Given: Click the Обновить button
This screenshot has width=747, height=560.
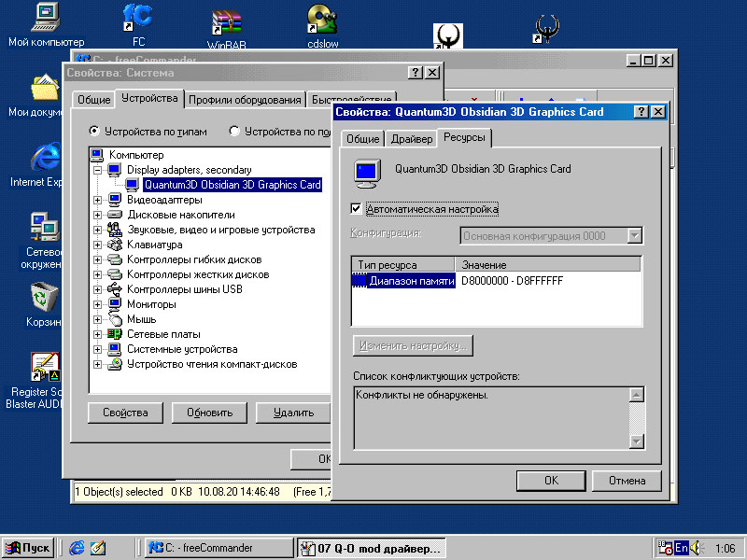Looking at the screenshot, I should 209,413.
